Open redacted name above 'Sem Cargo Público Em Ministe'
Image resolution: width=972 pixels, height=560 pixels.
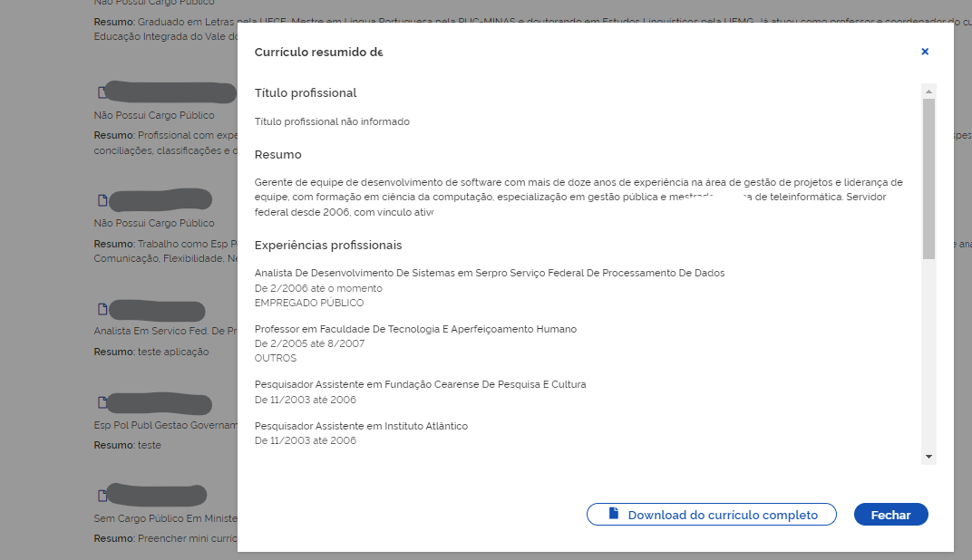(x=158, y=496)
